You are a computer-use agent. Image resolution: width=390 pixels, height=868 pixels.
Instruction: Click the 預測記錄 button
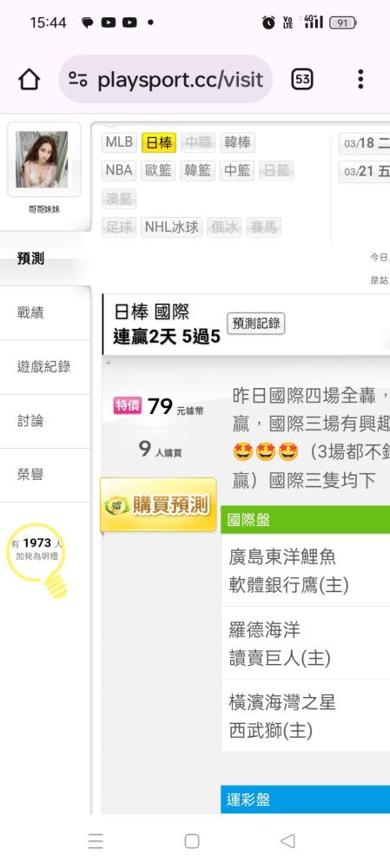coord(256,324)
